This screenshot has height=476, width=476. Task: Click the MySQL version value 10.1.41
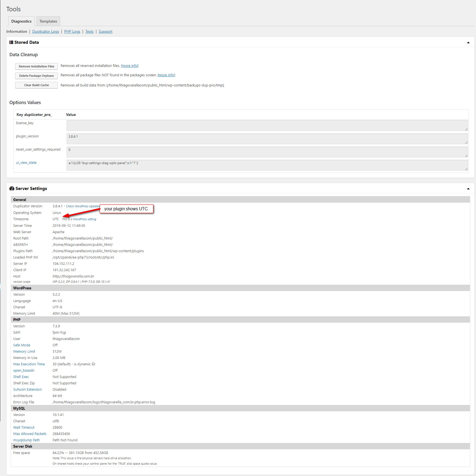coord(58,415)
